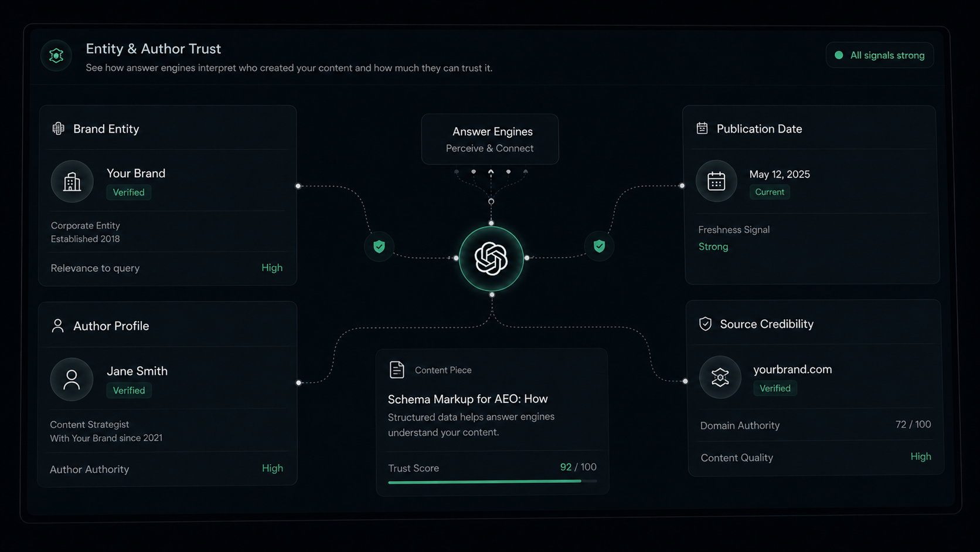
Task: Click the Content Piece document icon
Action: pos(397,370)
